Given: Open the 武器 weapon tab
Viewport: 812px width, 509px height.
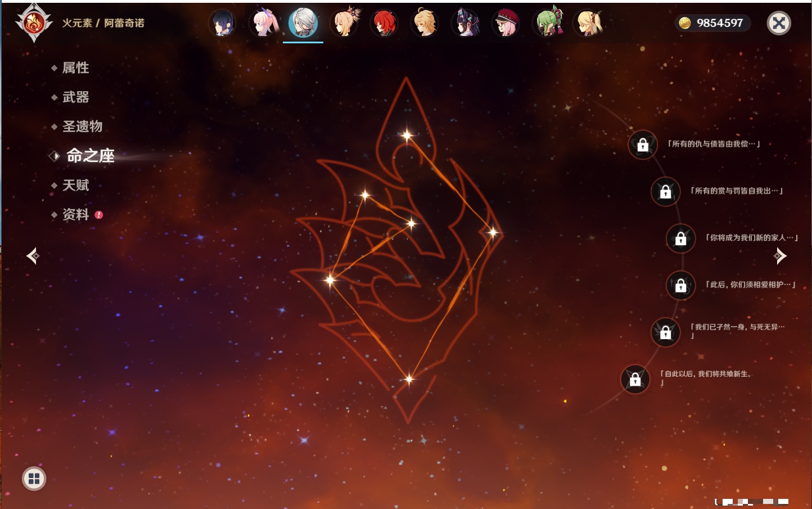Looking at the screenshot, I should (76, 97).
